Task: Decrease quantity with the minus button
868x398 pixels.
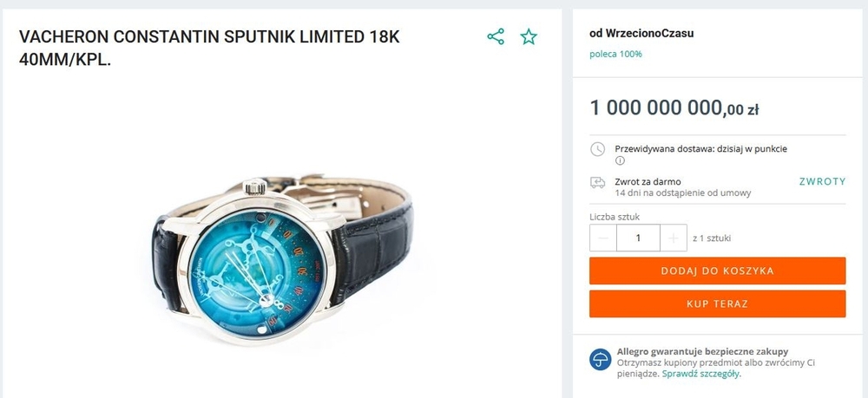Action: [603, 238]
